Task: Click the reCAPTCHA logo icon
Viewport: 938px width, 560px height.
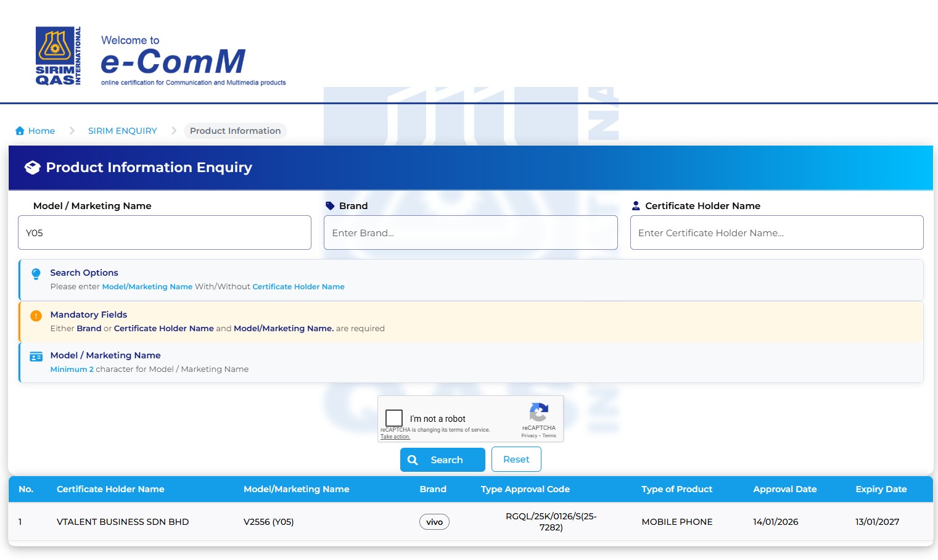Action: click(x=538, y=412)
